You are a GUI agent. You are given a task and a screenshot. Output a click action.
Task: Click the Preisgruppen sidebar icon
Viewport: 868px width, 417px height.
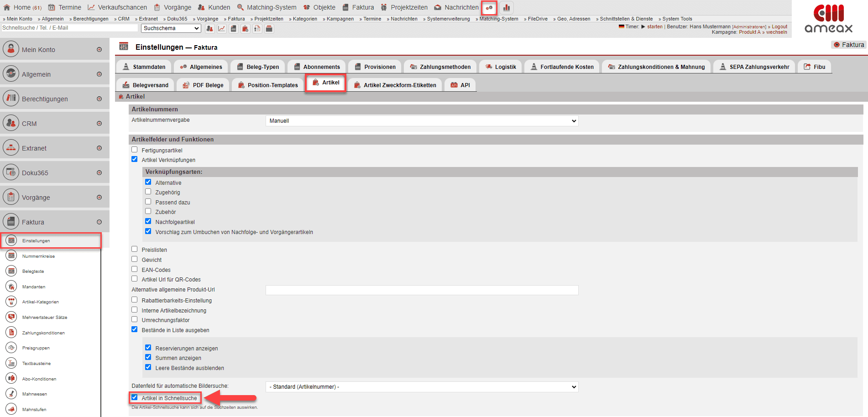click(11, 348)
